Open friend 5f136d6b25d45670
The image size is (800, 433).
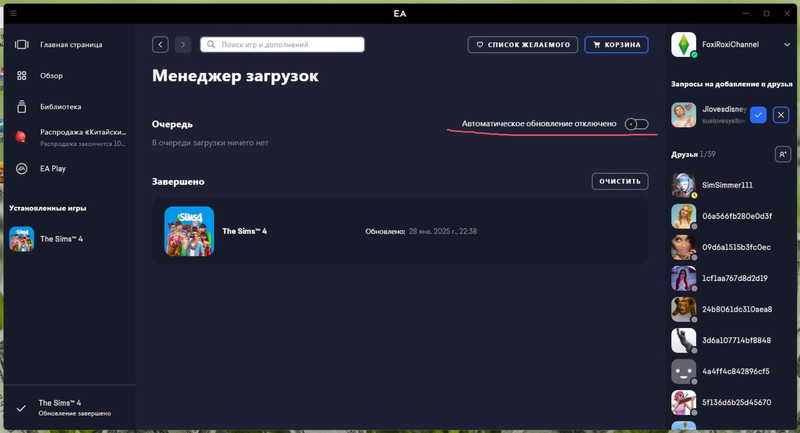[x=736, y=402]
